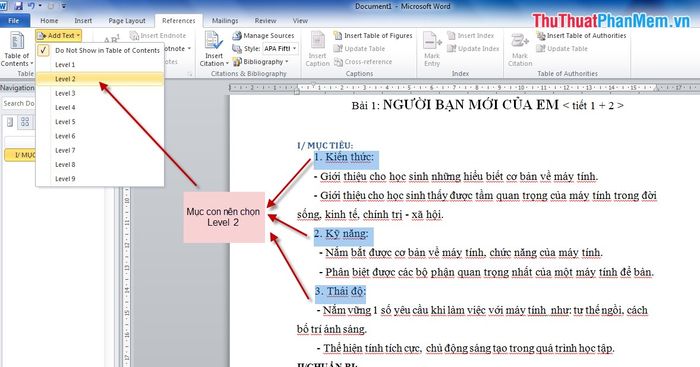Switch to the Page Layout tab
This screenshot has height=367, width=700.
tap(127, 21)
